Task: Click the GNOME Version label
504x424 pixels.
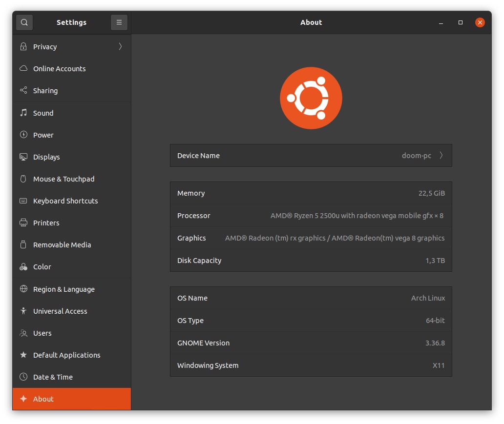Action: point(204,343)
